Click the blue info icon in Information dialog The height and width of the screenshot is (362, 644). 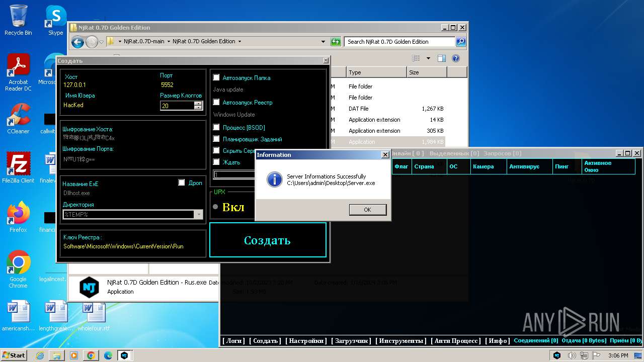(274, 179)
